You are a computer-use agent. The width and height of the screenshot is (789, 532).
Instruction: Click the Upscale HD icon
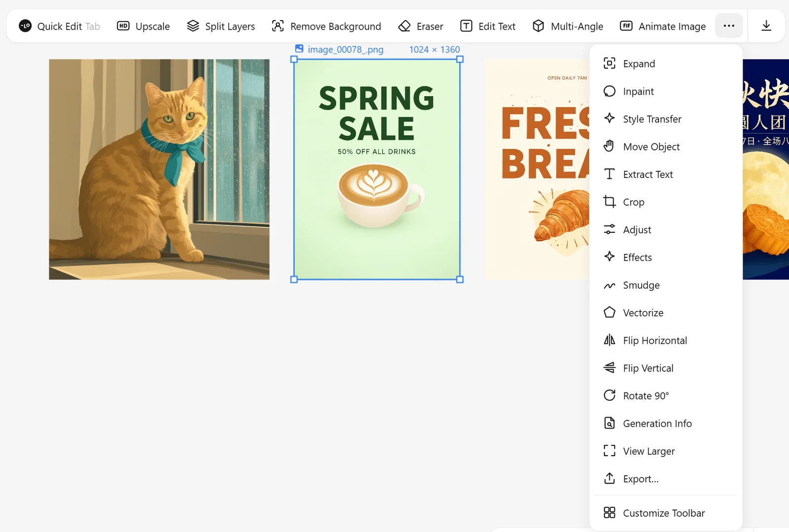pos(123,26)
